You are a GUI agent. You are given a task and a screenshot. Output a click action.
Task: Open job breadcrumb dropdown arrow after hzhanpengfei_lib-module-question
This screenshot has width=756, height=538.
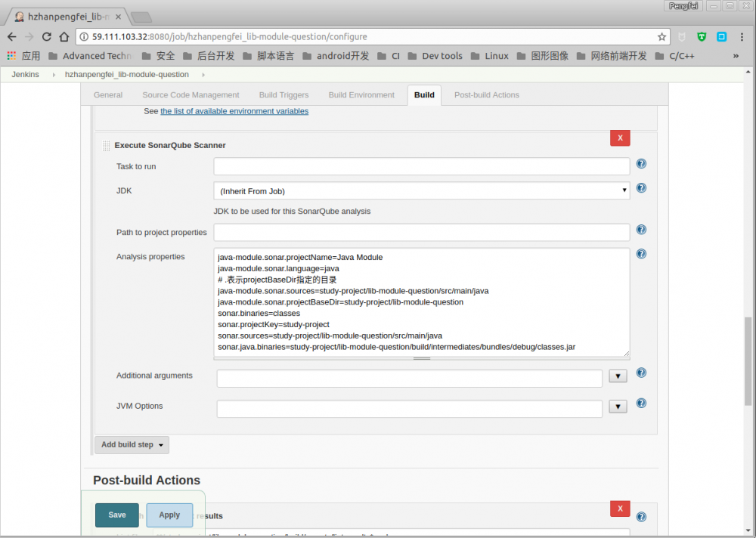(x=203, y=75)
